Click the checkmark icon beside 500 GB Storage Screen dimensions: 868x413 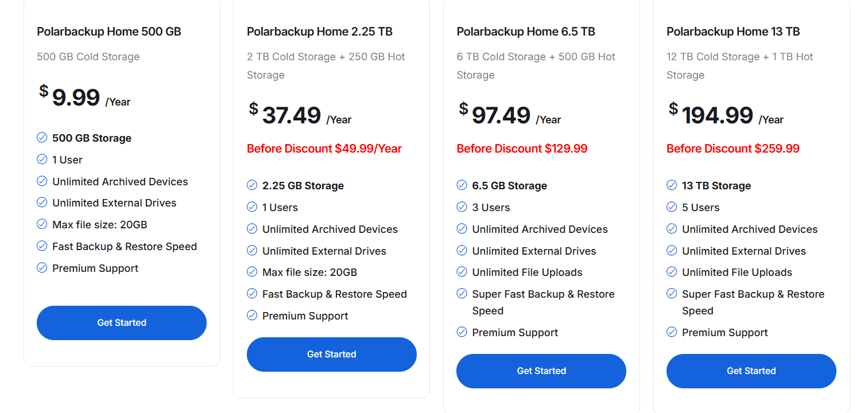42,138
